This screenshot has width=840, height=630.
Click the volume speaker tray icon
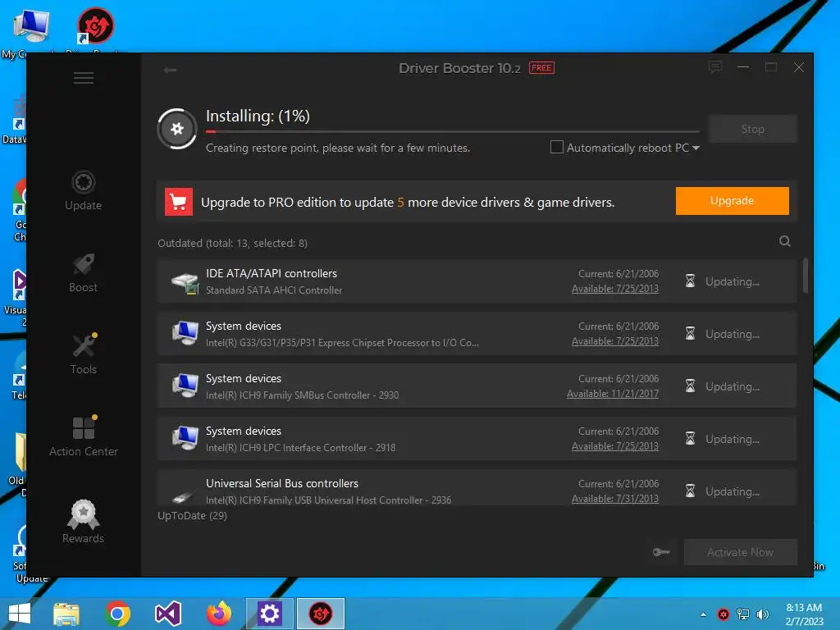pyautogui.click(x=762, y=614)
